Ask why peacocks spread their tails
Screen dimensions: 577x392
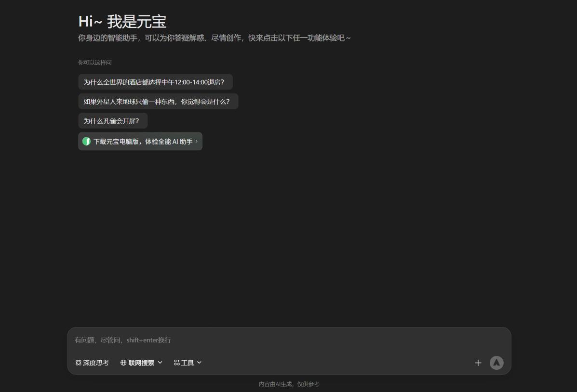[x=112, y=121]
